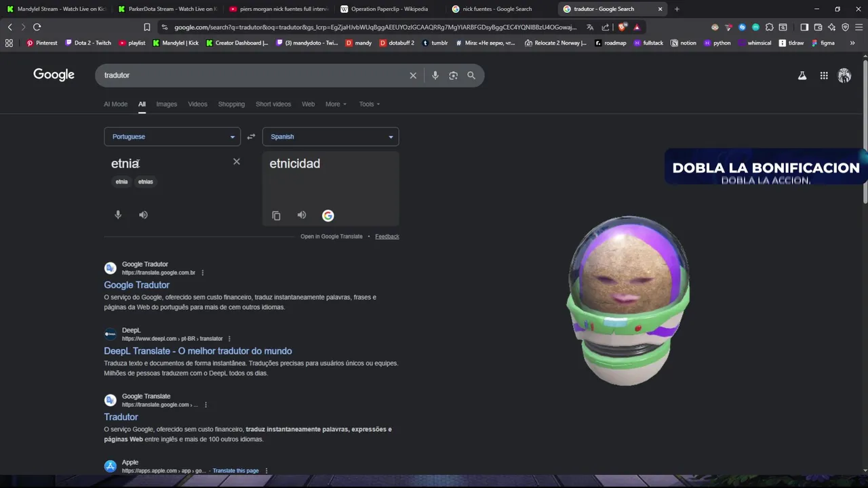This screenshot has width=868, height=488.
Task: Open the Pinterest bookmark
Action: coord(41,43)
